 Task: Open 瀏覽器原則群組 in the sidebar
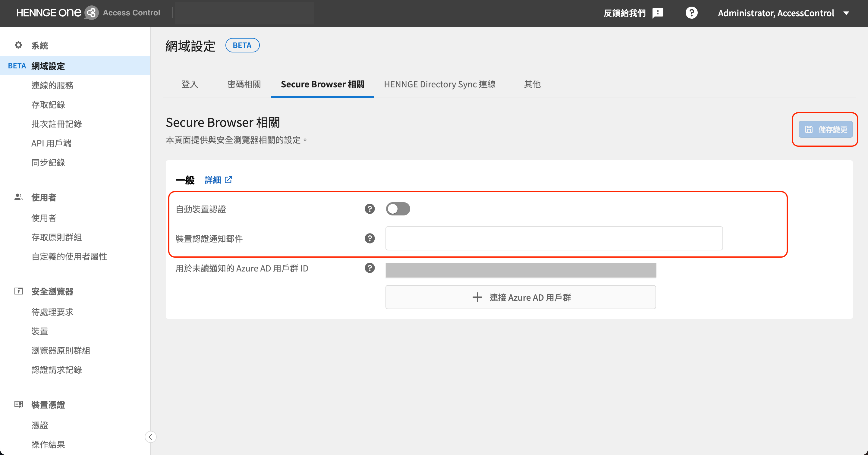[61, 350]
